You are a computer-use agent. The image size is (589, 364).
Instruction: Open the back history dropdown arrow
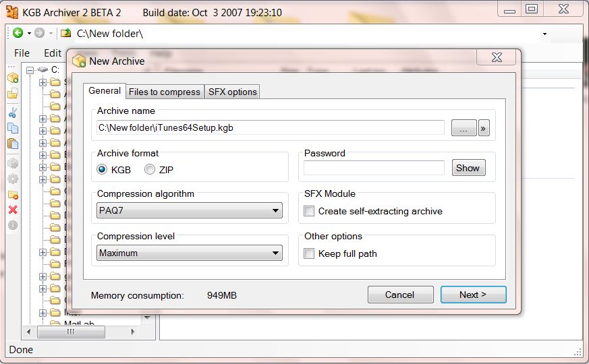click(29, 34)
